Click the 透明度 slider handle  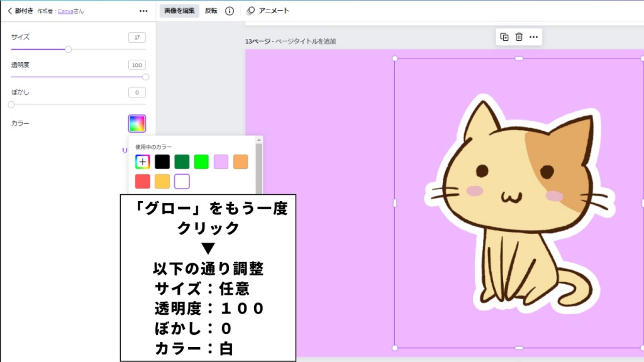[145, 77]
